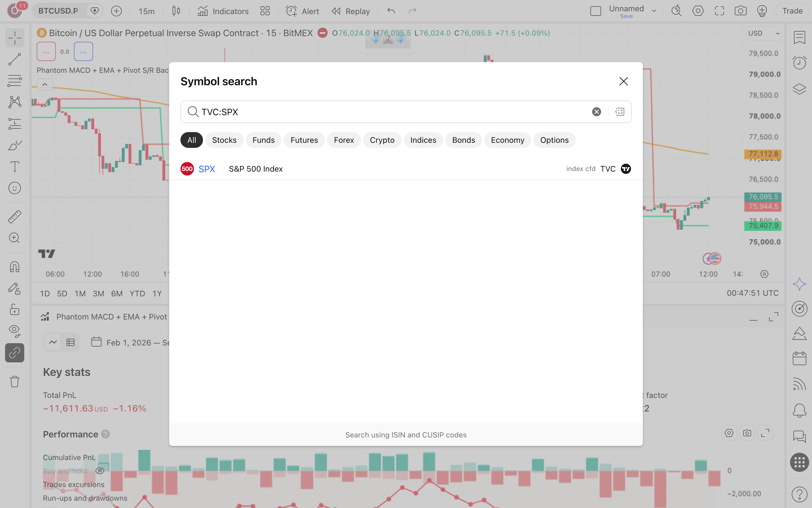Filter symbol search by Stocks
Image resolution: width=812 pixels, height=508 pixels.
pyautogui.click(x=224, y=140)
